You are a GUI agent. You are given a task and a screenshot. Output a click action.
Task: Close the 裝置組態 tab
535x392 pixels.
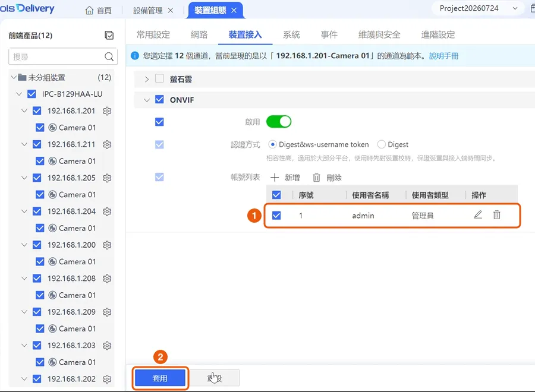point(234,11)
